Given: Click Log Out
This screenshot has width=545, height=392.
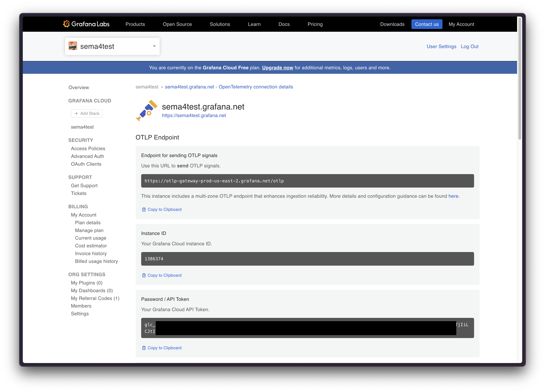Looking at the screenshot, I should point(470,46).
